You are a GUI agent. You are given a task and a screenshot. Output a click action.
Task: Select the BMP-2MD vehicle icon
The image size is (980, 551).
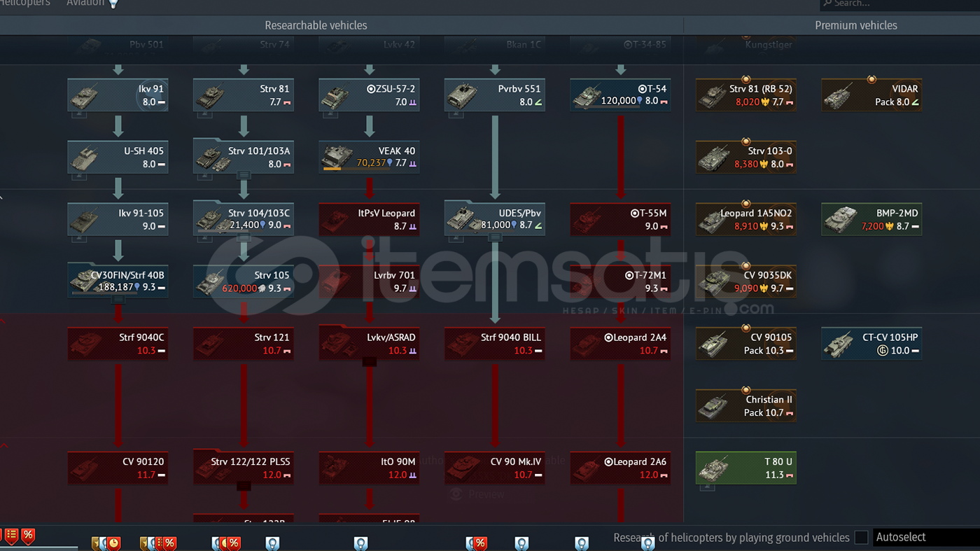[x=840, y=219]
